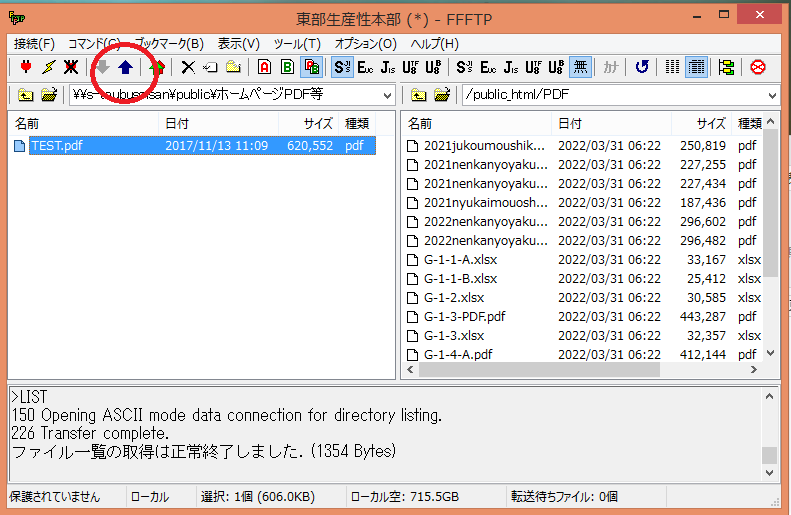
Task: Click the blue Upload arrow icon
Action: [125, 67]
